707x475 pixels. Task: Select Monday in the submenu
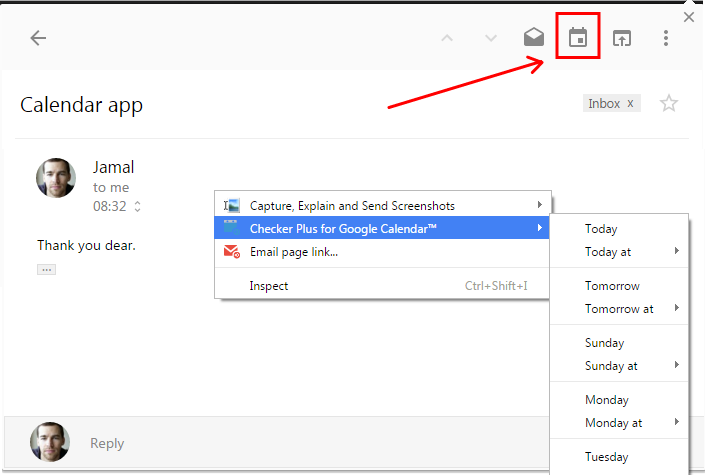[620, 400]
